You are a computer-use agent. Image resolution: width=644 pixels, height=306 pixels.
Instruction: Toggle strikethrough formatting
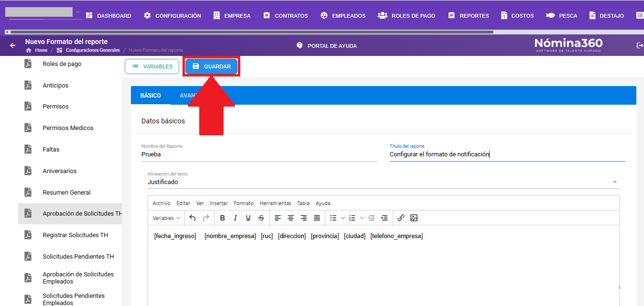[x=261, y=218]
